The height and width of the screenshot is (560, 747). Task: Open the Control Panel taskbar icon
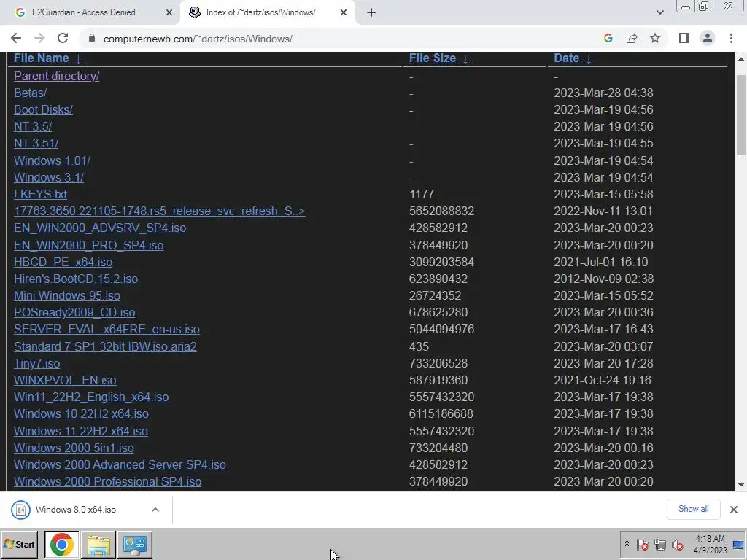point(135,544)
